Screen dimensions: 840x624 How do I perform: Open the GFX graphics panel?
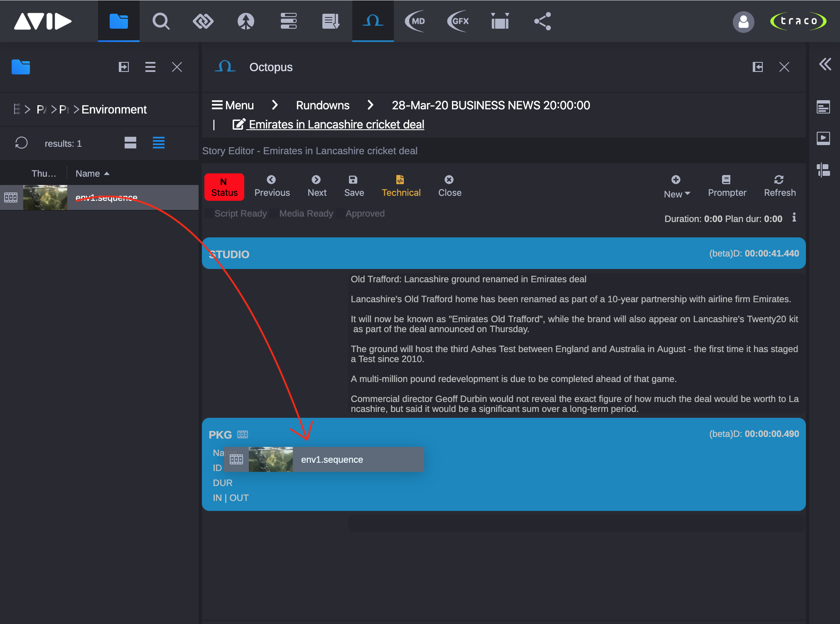(457, 21)
